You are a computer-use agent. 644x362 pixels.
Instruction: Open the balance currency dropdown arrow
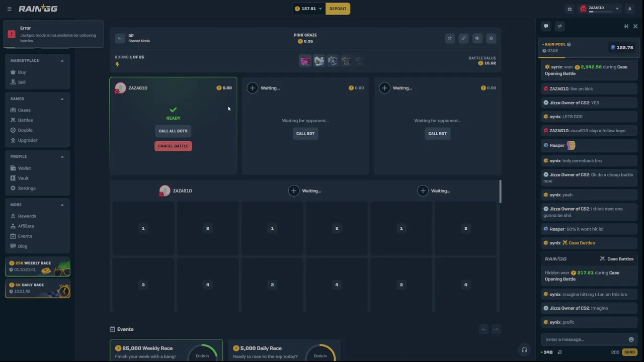tap(320, 9)
